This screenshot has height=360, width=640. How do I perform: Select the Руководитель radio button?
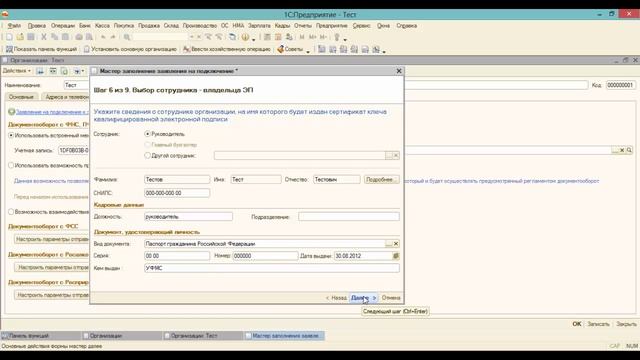coord(147,134)
